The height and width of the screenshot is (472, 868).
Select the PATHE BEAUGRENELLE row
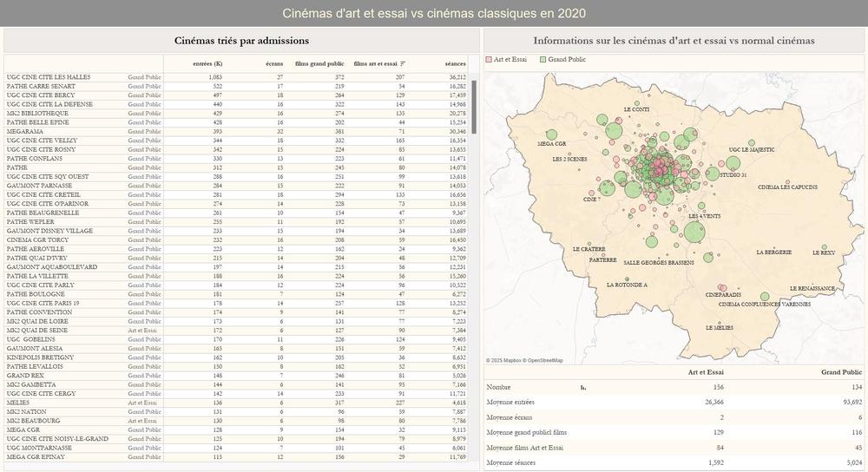point(236,213)
